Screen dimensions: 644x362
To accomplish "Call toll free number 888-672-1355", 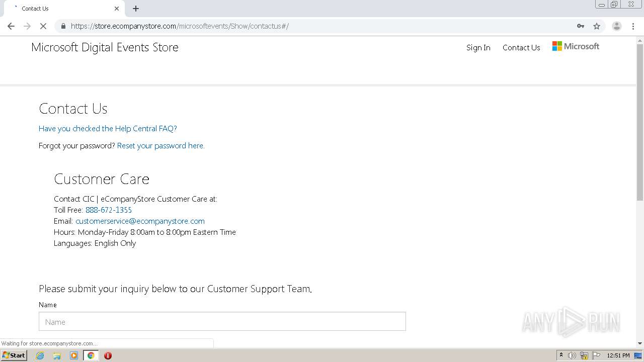I will pos(109,210).
